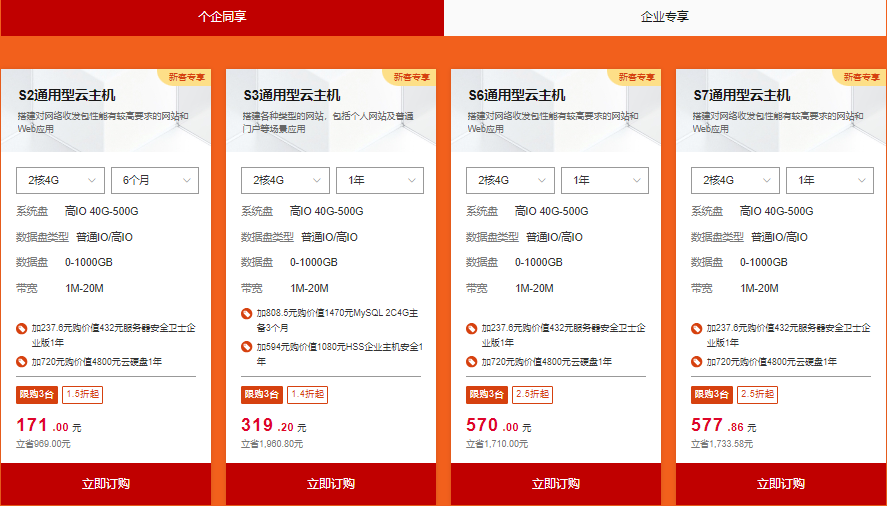The height and width of the screenshot is (506, 887).
Task: Click the 限购3台 tag on S2 card
Action: coord(37,394)
